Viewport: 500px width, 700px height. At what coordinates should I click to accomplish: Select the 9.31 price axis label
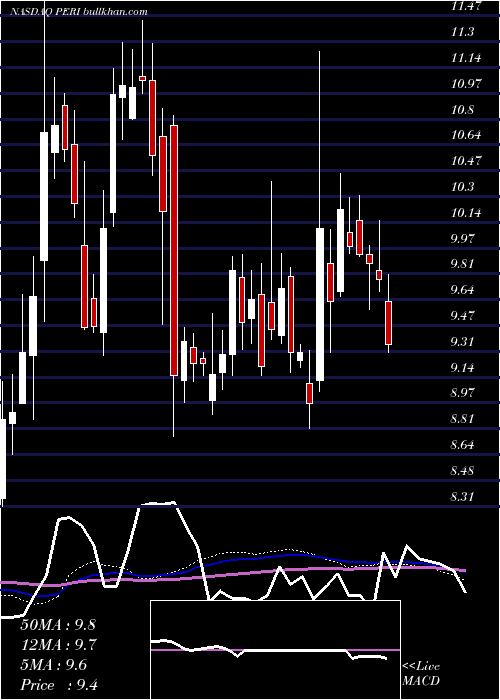[x=464, y=342]
